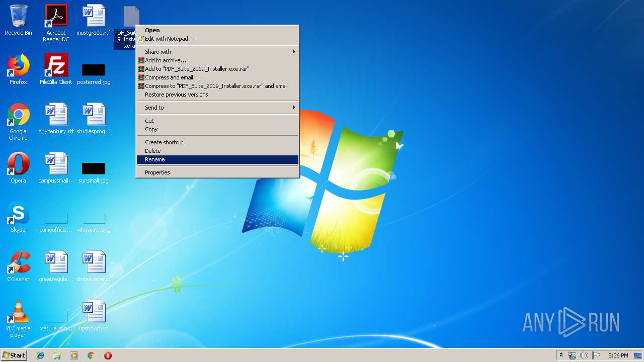Select the FileZilla Client shortcut
The height and width of the screenshot is (362, 644).
coord(56,69)
